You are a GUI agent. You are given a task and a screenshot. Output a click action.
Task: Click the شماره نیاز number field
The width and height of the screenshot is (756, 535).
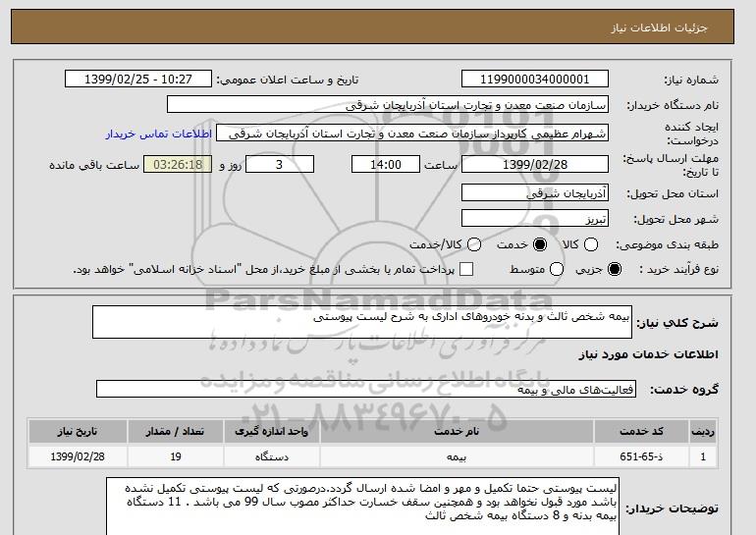(x=535, y=80)
